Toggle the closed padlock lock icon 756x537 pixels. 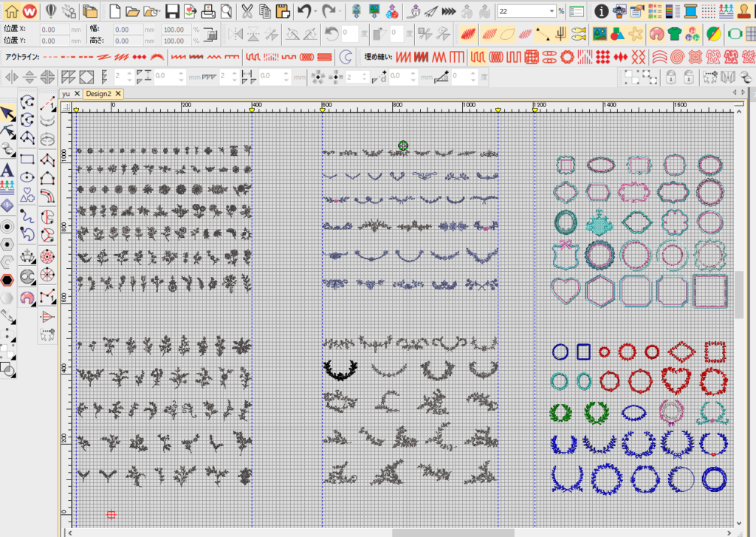point(670,77)
